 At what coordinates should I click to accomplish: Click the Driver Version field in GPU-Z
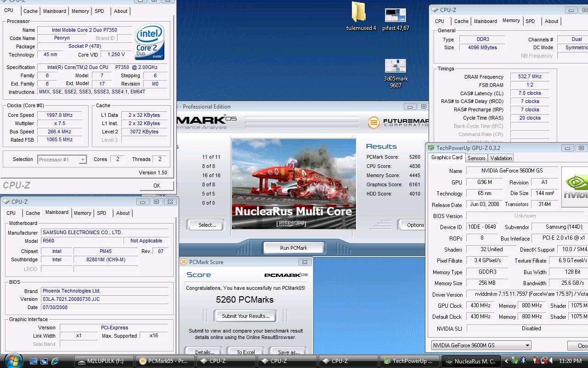tap(527, 294)
